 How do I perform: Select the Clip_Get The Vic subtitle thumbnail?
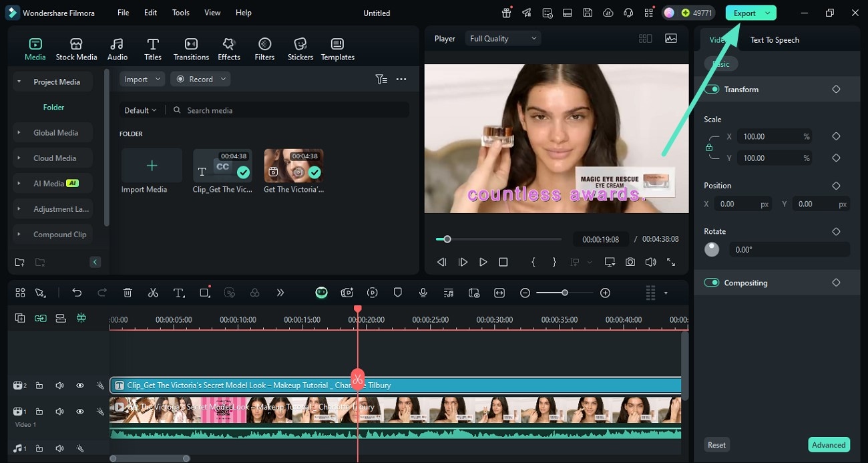click(x=223, y=166)
